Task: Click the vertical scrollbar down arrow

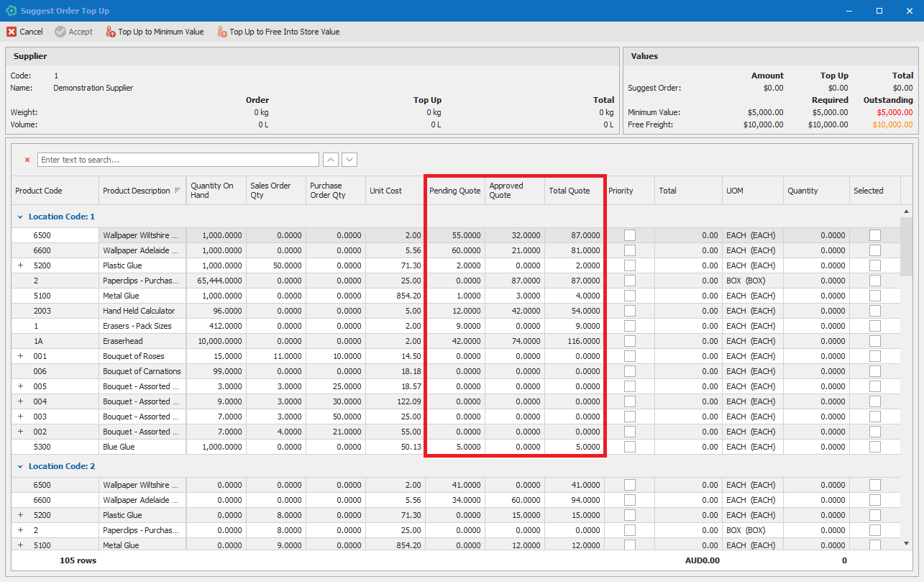Action: [906, 543]
